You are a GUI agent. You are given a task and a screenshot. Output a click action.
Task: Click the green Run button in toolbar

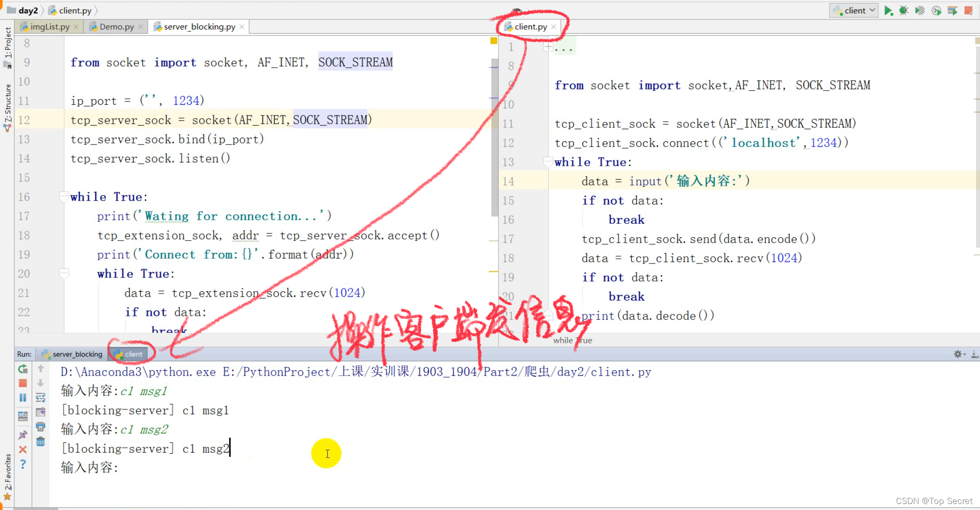[888, 11]
